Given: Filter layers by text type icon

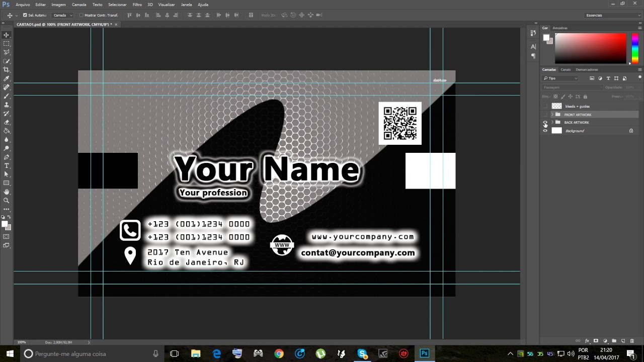Looking at the screenshot, I should pyautogui.click(x=608, y=78).
